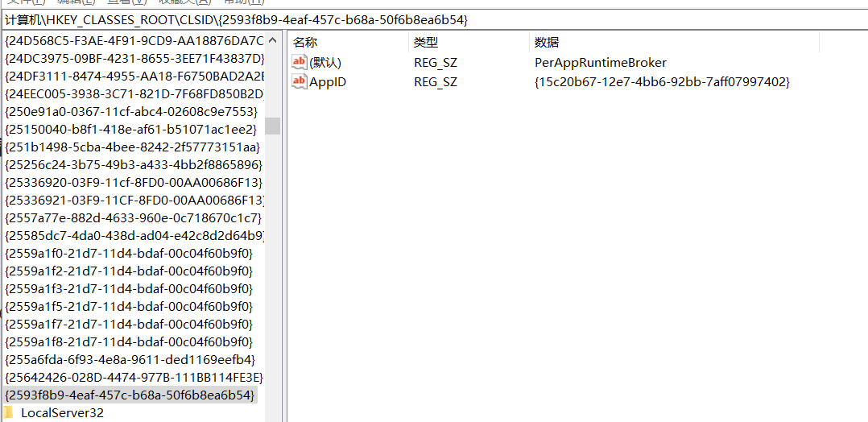Select key {25642426-028D-4474-977B-111BB114FE3E}
This screenshot has width=868, height=422.
point(134,378)
